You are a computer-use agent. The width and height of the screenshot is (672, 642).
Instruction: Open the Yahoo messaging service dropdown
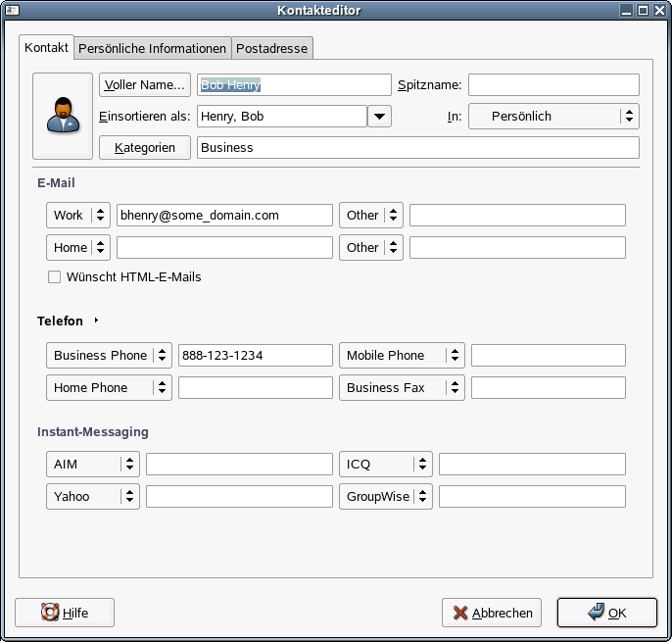point(93,497)
